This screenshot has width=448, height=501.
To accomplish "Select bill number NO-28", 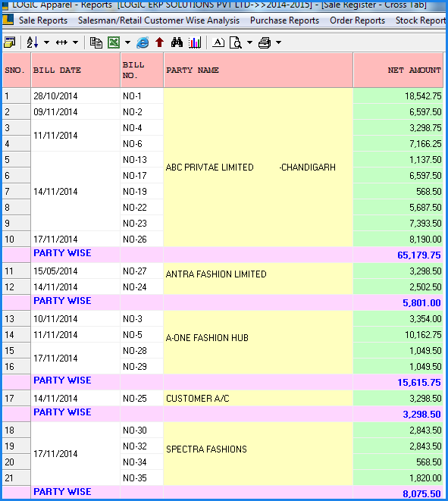I will click(x=142, y=350).
